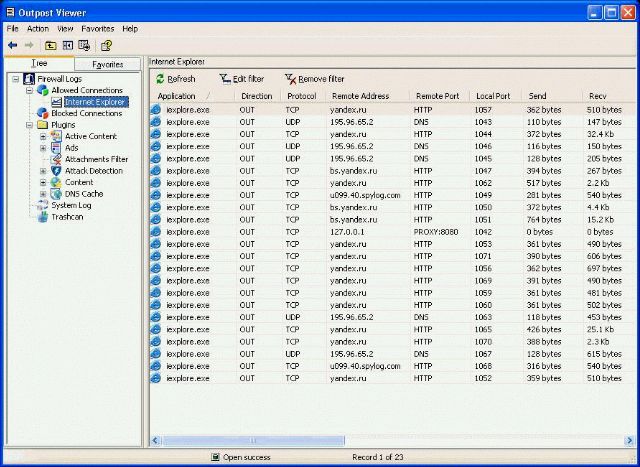
Task: Expand the DNS Cache plugin node
Action: (x=43, y=194)
